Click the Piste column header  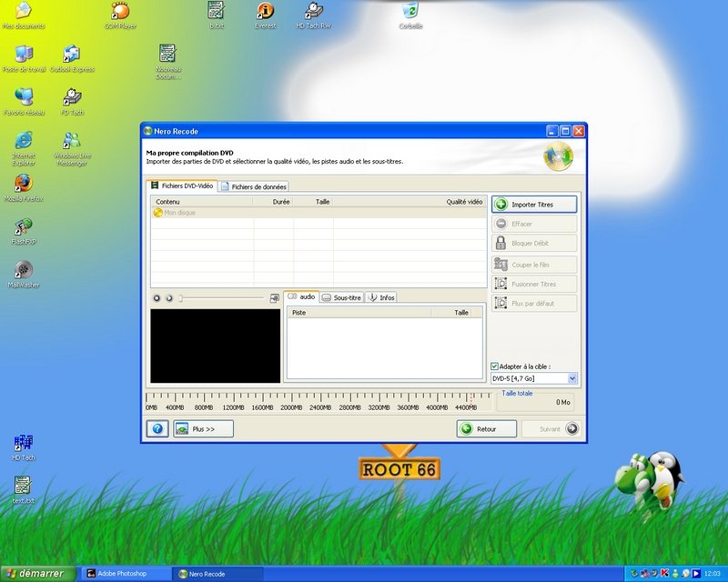click(359, 312)
